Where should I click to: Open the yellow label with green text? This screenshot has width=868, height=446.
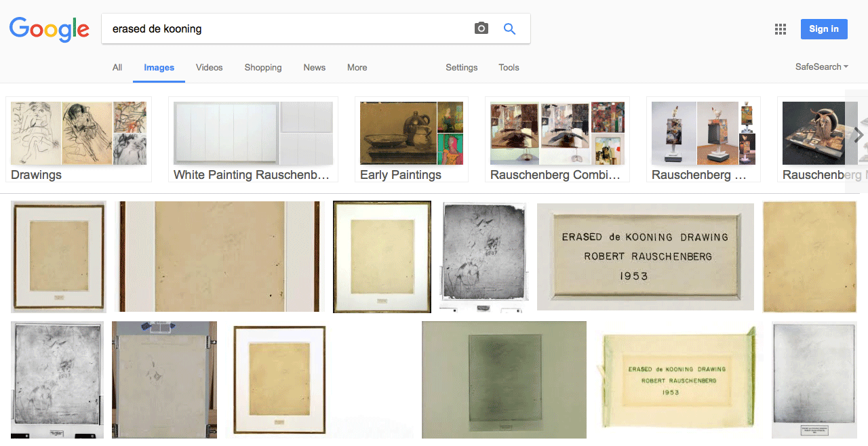(679, 380)
